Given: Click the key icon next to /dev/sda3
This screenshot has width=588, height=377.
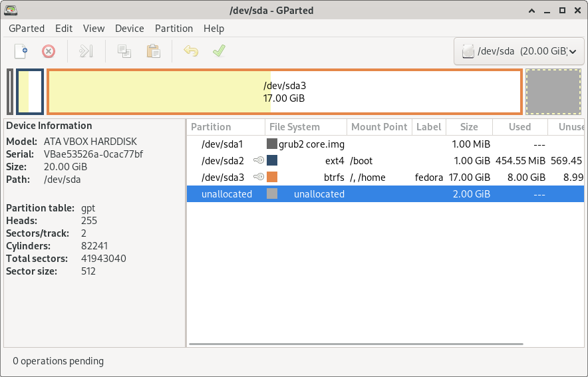Looking at the screenshot, I should [x=259, y=178].
